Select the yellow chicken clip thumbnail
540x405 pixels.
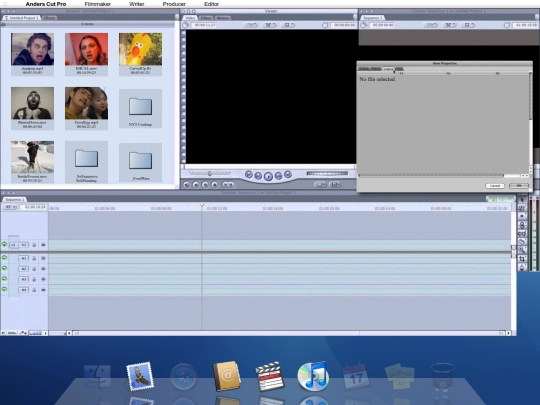click(x=141, y=49)
